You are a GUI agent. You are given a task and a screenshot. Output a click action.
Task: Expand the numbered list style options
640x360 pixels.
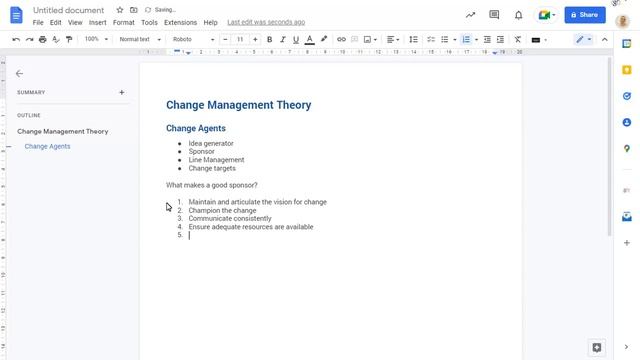tap(476, 40)
